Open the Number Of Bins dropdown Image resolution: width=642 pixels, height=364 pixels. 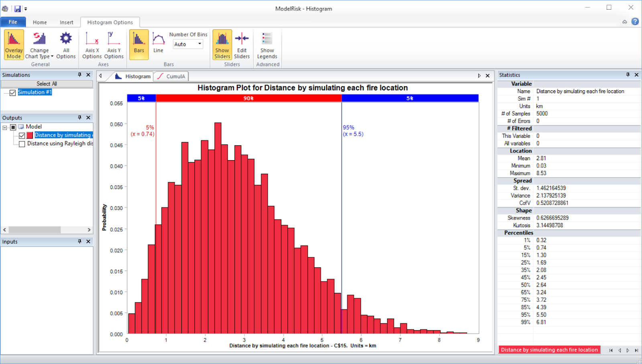point(199,44)
